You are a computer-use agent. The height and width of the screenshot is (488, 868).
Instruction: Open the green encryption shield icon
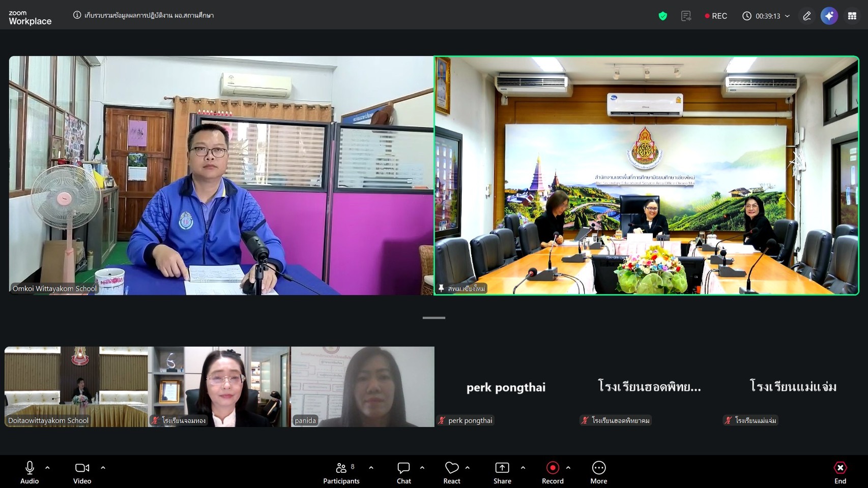tap(662, 16)
